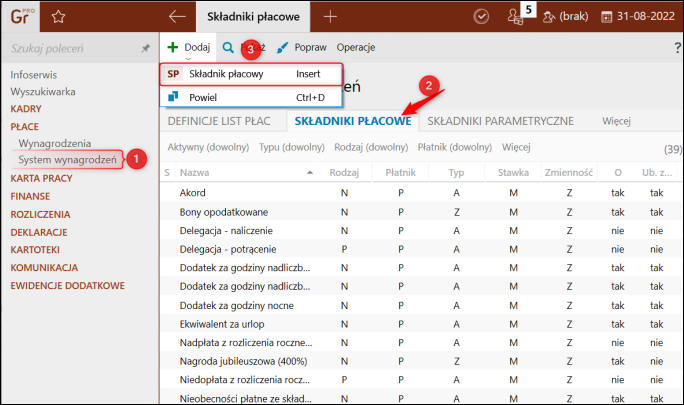Sort by Zmienność column header

pyautogui.click(x=568, y=172)
